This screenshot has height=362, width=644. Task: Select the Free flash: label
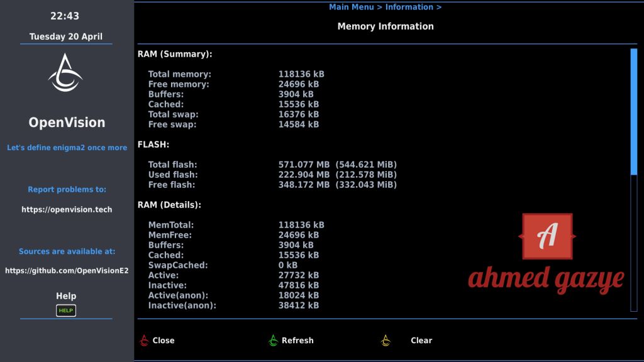tap(172, 185)
